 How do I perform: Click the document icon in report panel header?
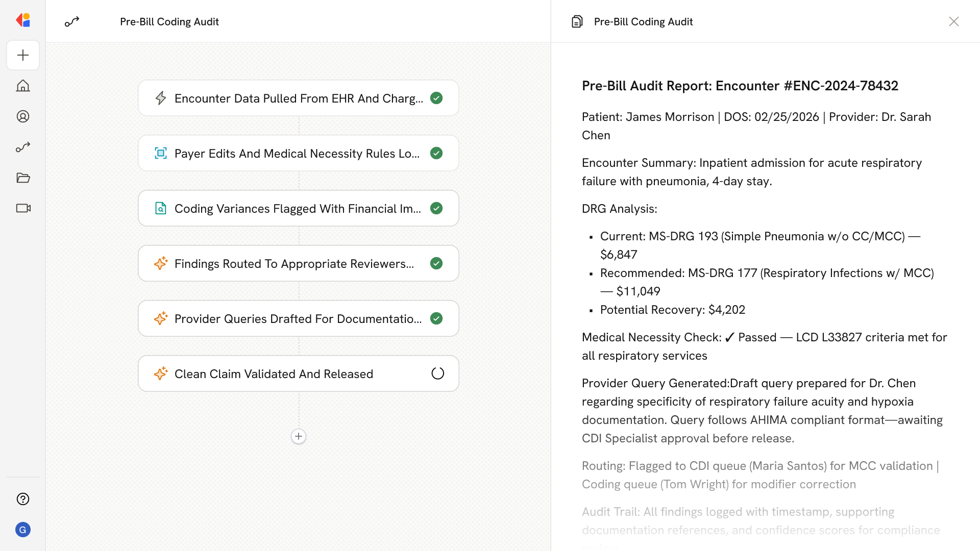tap(577, 21)
